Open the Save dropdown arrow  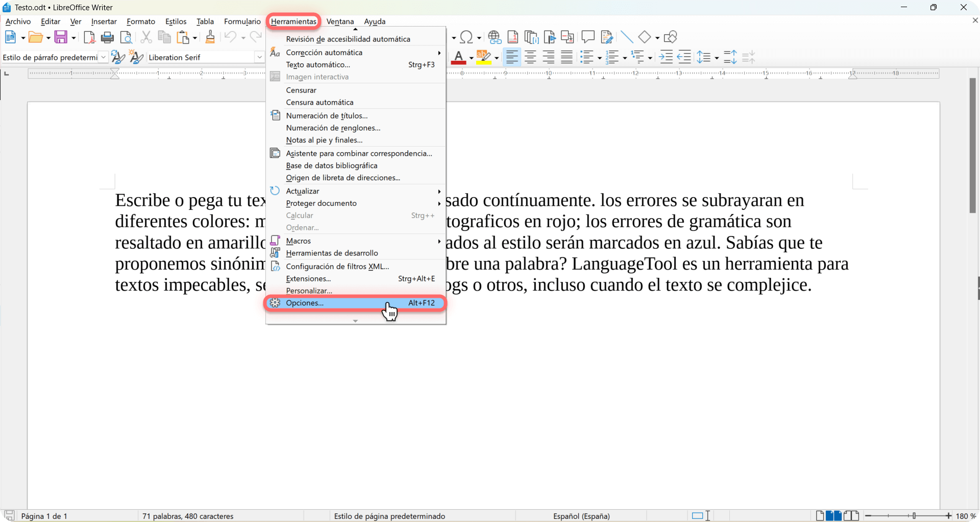point(73,38)
